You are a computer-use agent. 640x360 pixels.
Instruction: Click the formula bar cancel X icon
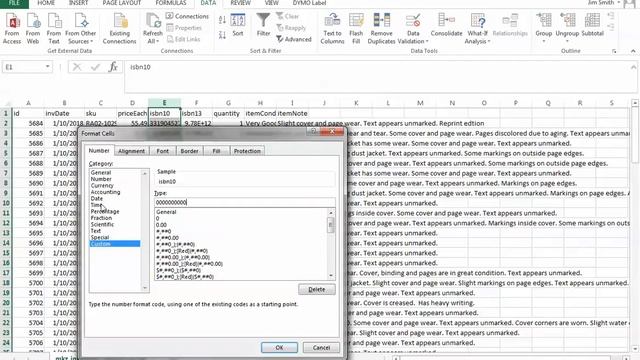77,67
